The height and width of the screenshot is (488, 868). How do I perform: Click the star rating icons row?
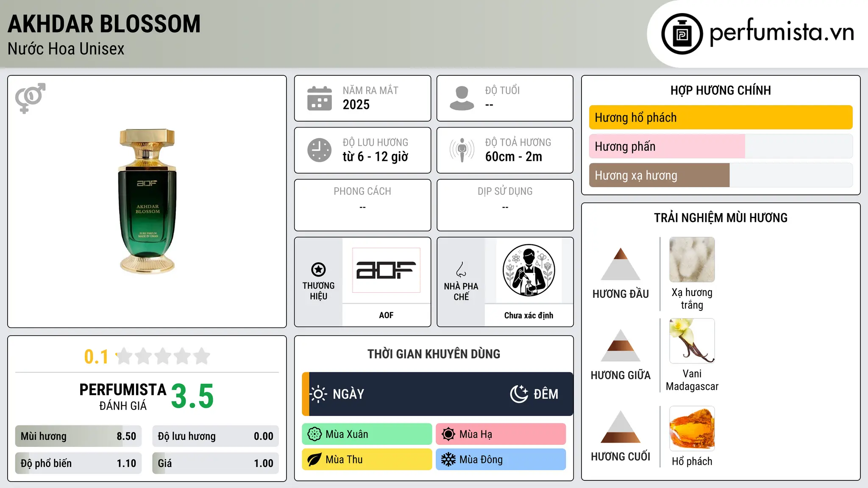tap(163, 356)
